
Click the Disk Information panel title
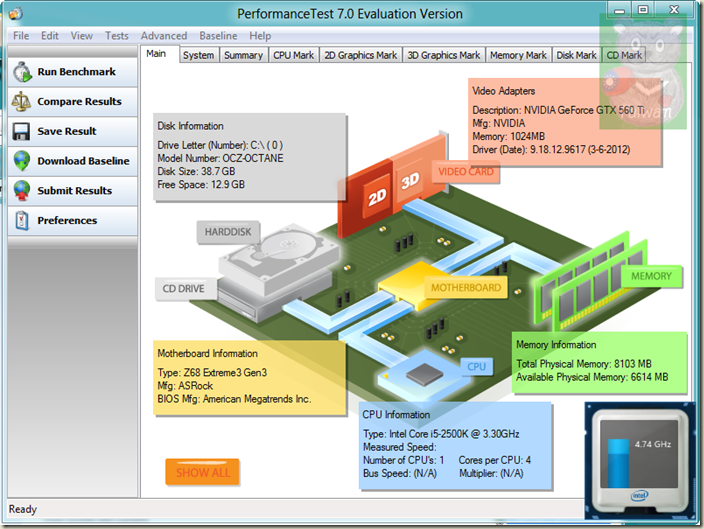190,126
